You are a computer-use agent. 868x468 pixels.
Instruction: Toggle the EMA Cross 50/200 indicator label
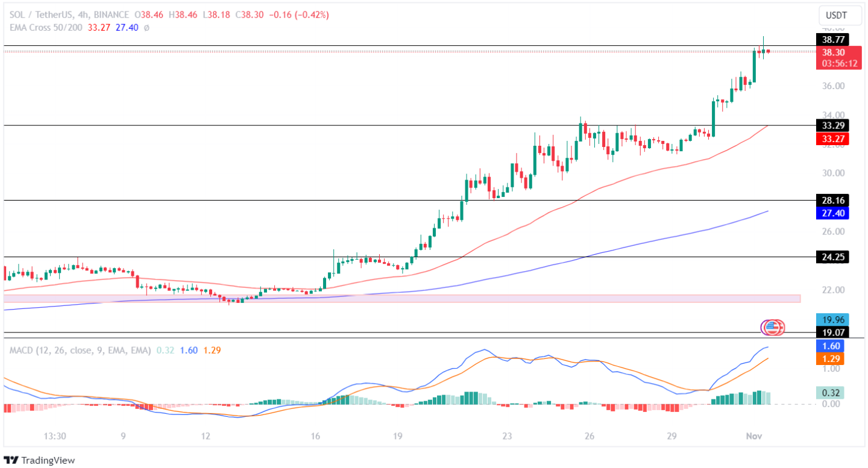[45, 28]
